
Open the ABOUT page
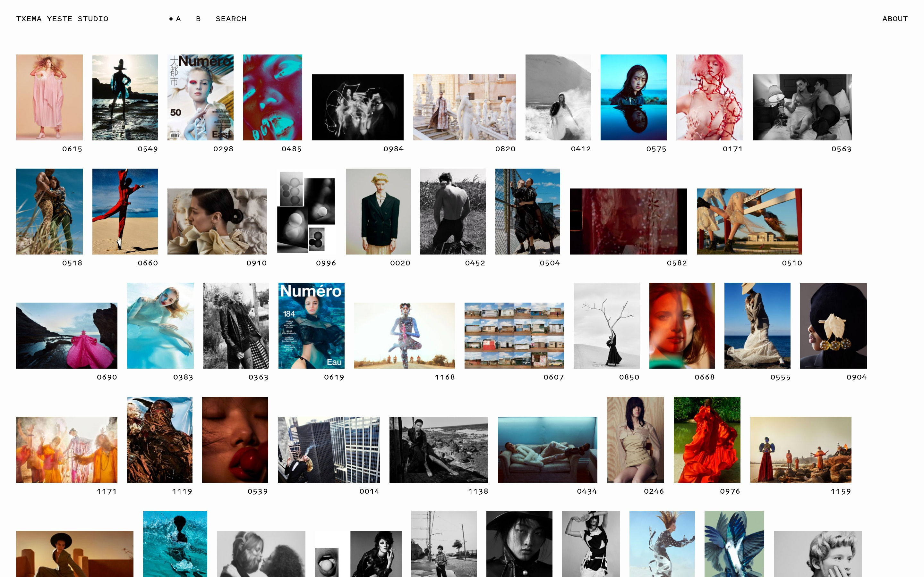(894, 19)
